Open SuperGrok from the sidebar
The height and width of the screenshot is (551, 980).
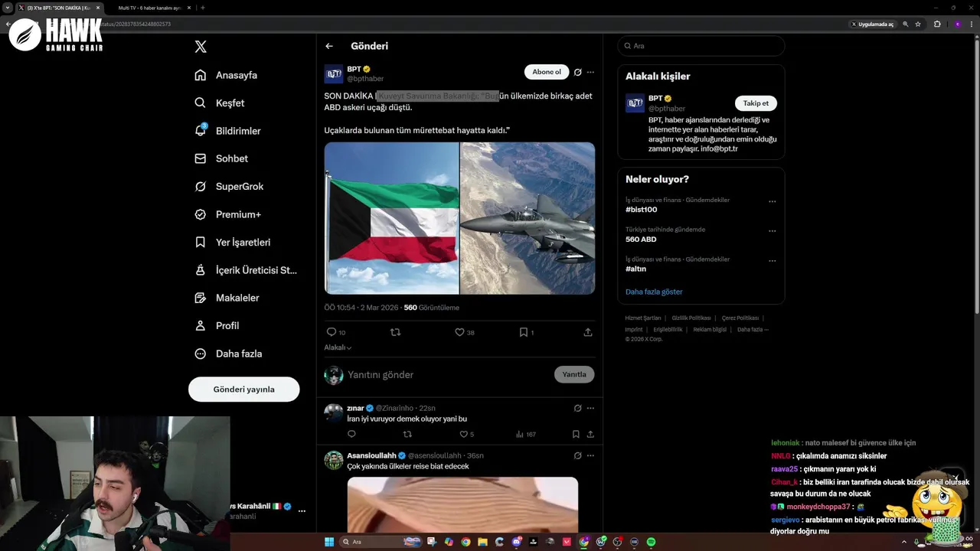click(229, 186)
